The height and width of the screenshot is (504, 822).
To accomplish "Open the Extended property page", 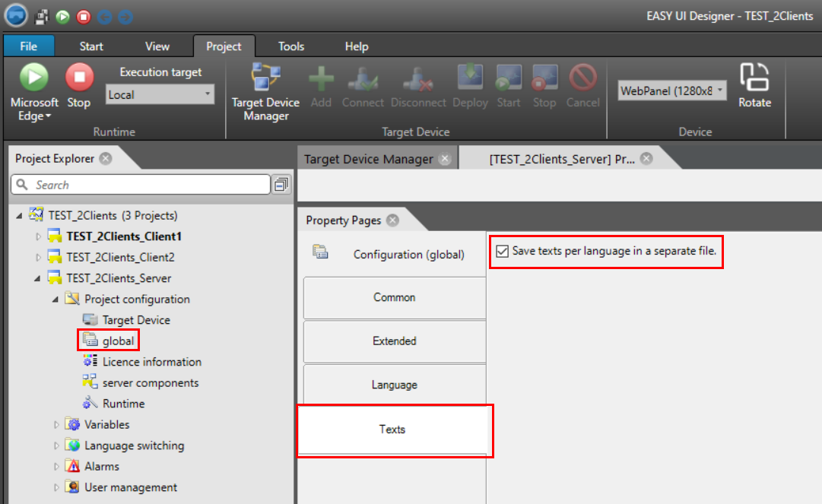I will click(x=394, y=341).
